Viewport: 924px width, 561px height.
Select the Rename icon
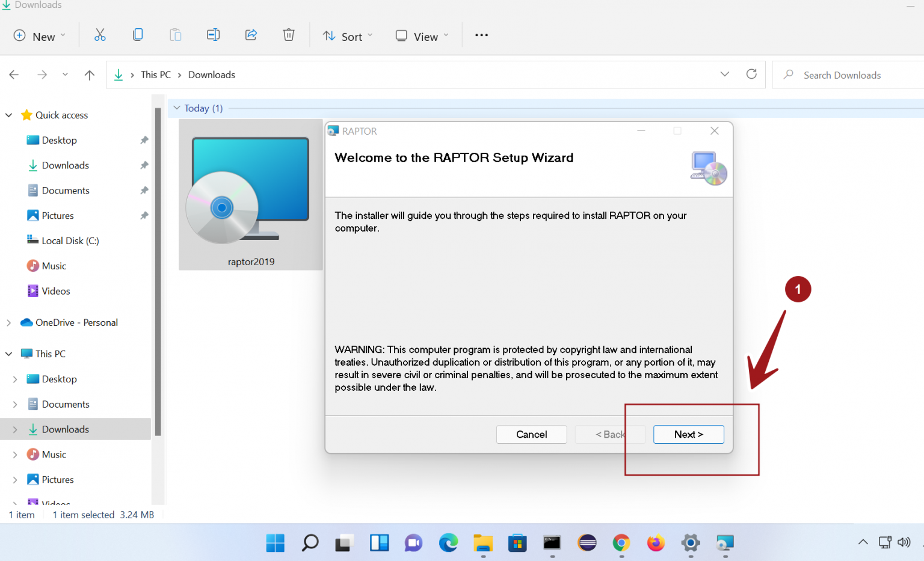click(x=213, y=35)
